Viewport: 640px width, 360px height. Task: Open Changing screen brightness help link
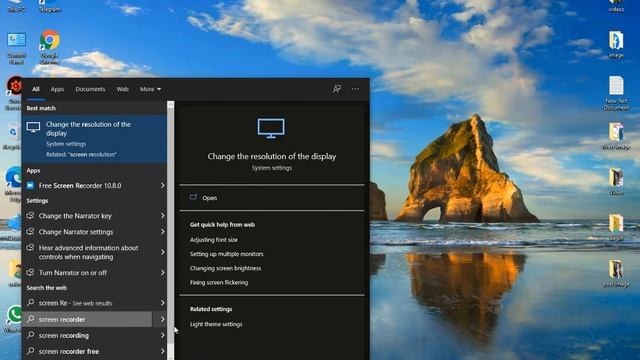pyautogui.click(x=225, y=269)
